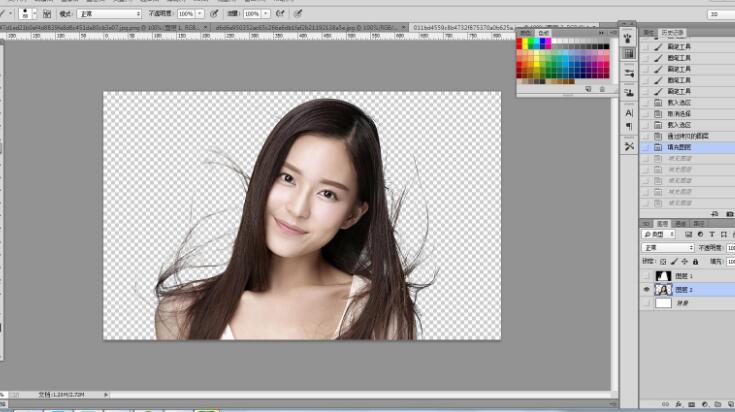Filter layers by adjustment layer icon

700,234
